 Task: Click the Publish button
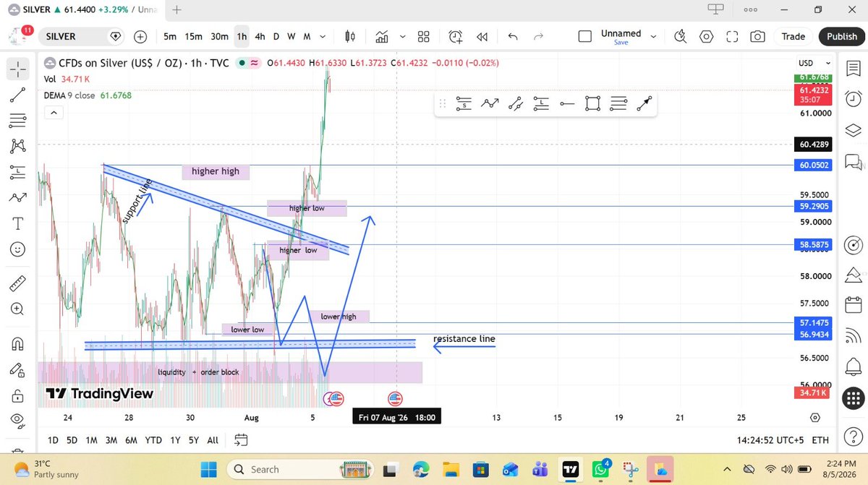coord(842,36)
